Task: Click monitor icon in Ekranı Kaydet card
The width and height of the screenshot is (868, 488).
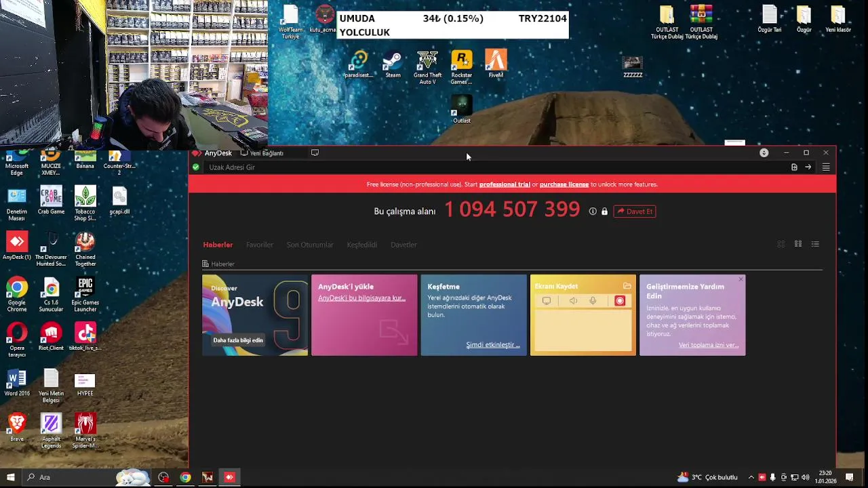Action: pyautogui.click(x=547, y=301)
